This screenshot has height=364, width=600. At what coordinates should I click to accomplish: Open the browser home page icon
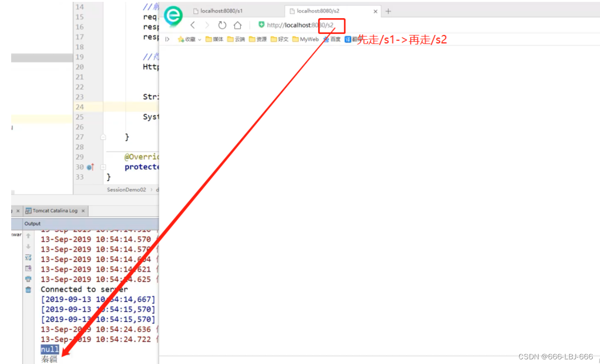coord(238,25)
